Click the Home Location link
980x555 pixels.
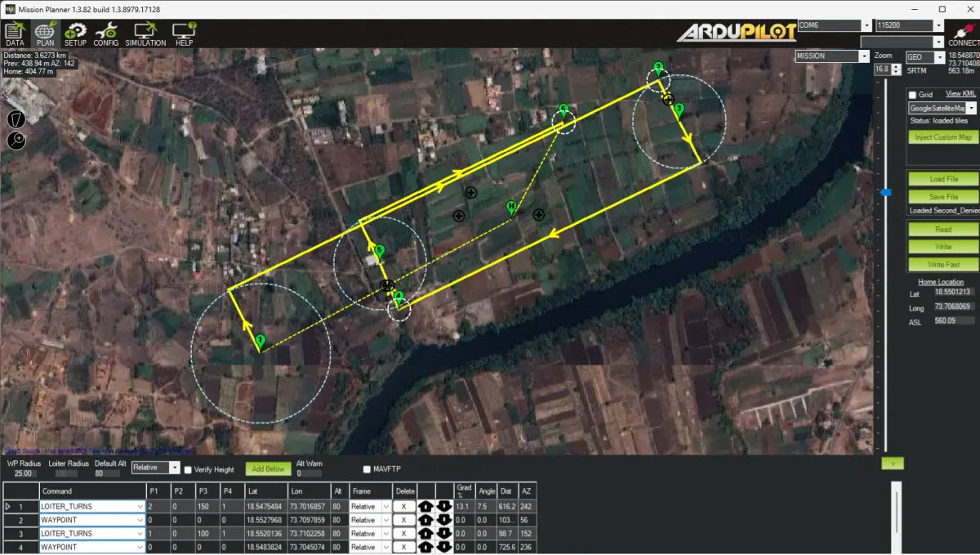tap(940, 282)
